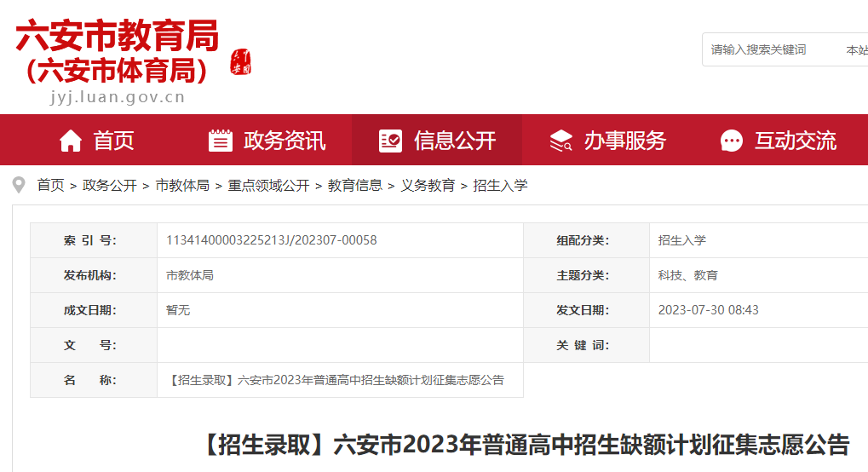Go to 义务教育 in the breadcrumb
This screenshot has width=868, height=472.
pos(428,185)
